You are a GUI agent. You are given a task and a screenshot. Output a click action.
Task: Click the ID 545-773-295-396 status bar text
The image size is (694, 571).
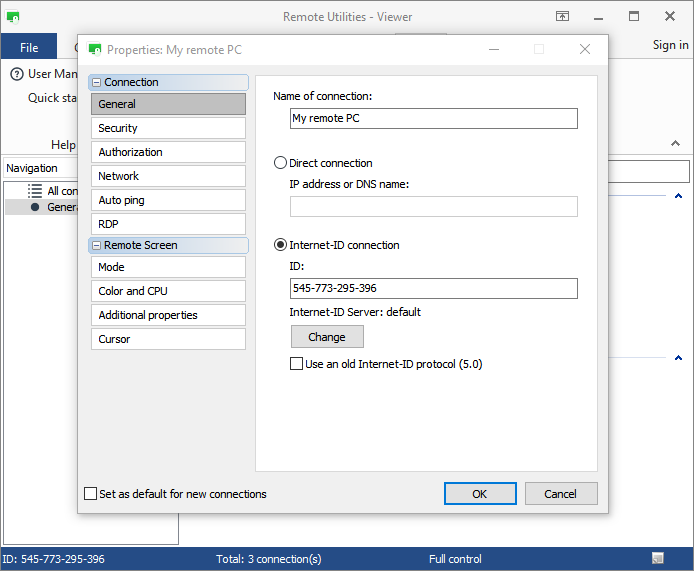[54, 559]
